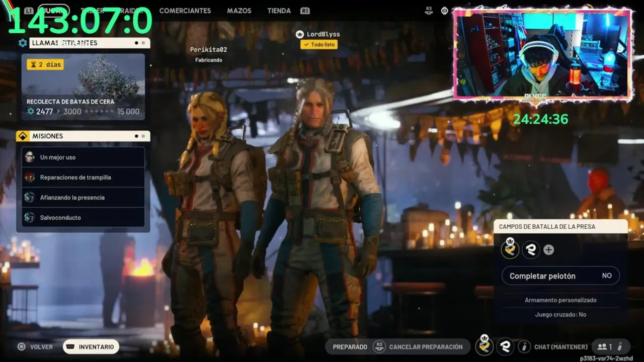Click the VOLVER label
Viewport: 644px width, 362px height.
click(41, 347)
